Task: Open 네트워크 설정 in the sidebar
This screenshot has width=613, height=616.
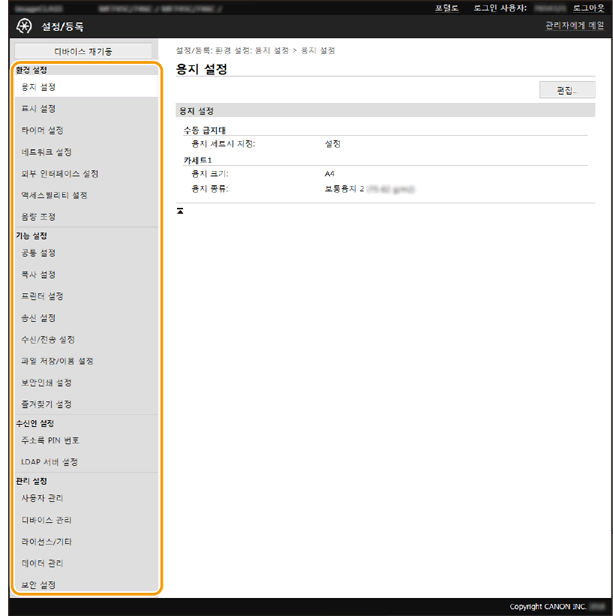Action: (x=46, y=152)
